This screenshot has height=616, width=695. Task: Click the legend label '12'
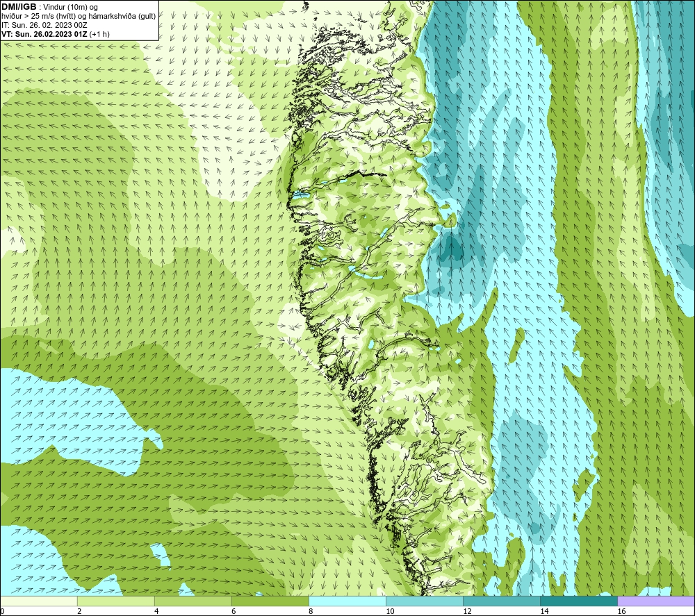(467, 612)
